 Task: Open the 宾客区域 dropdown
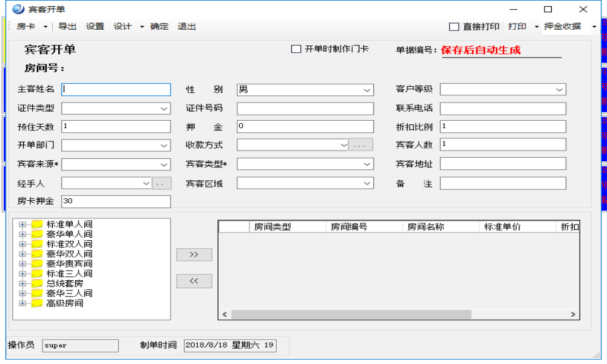pos(367,183)
